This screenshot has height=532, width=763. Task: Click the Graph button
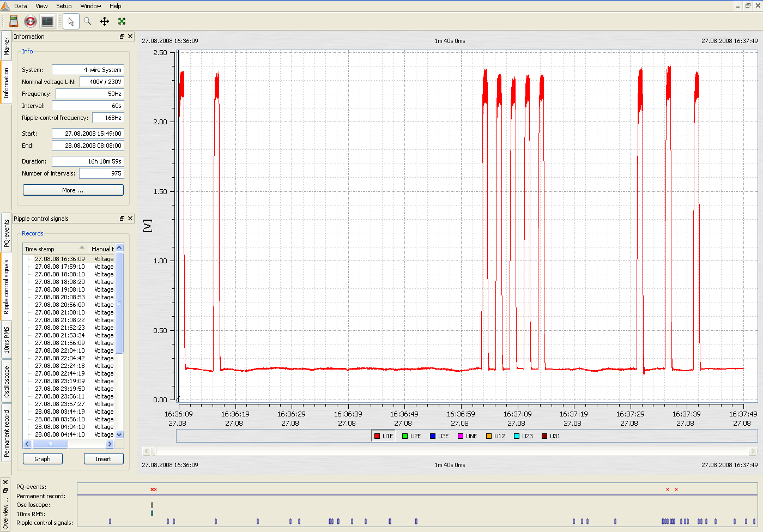pos(43,459)
